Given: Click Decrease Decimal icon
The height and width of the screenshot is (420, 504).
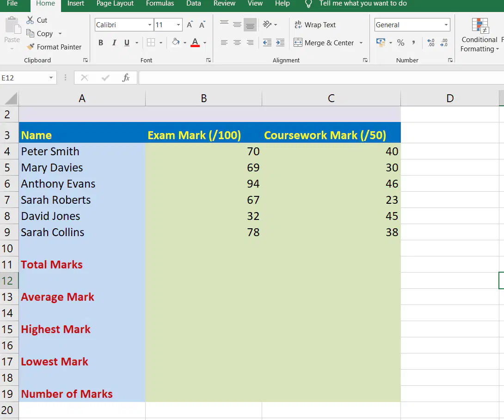Looking at the screenshot, I should coord(444,43).
